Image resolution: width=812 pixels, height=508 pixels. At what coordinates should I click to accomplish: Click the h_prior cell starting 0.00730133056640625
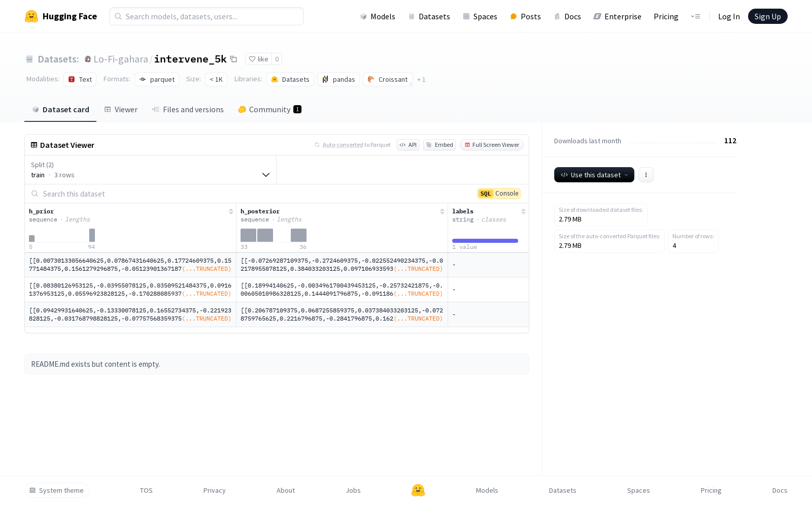point(130,265)
